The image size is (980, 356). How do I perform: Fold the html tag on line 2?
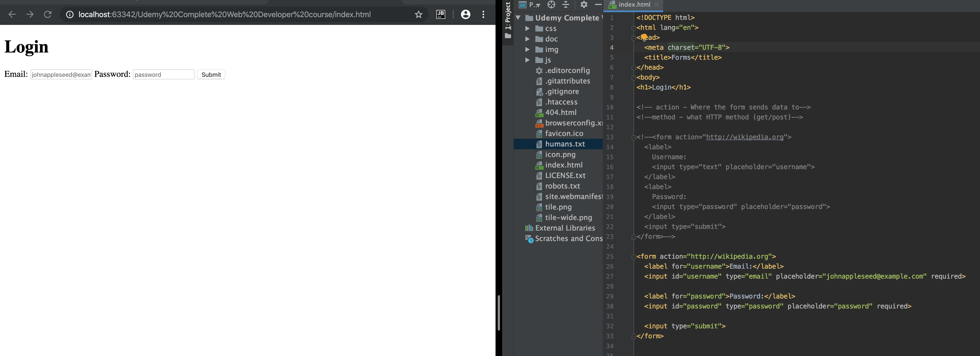click(634, 28)
